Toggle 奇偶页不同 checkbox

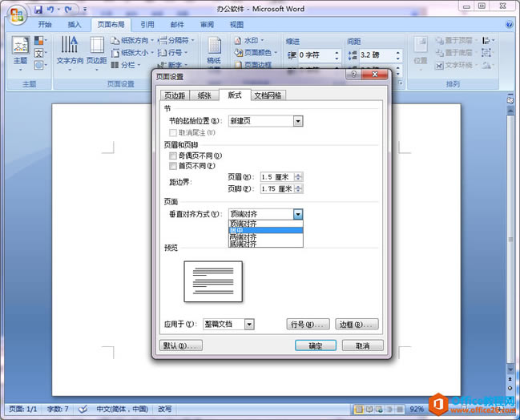[x=173, y=155]
